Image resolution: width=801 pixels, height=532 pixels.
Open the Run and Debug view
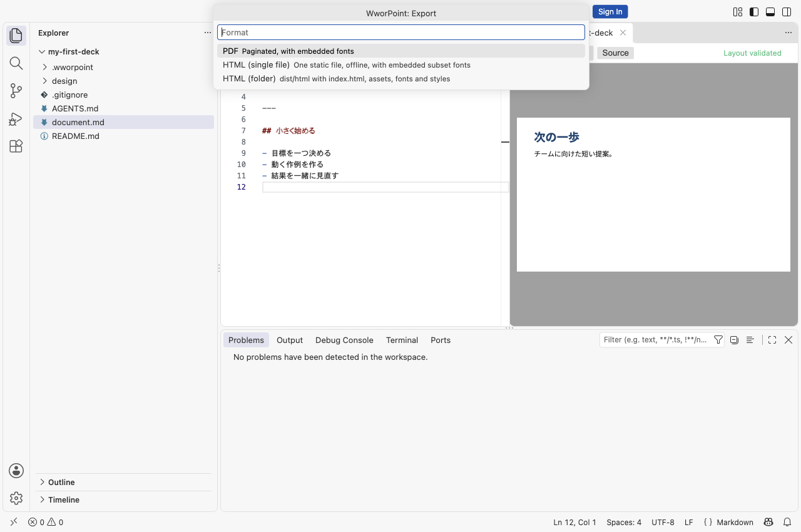point(16,119)
